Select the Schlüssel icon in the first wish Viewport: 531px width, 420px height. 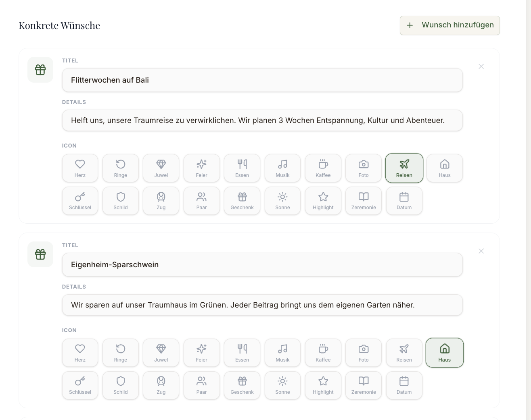click(80, 201)
